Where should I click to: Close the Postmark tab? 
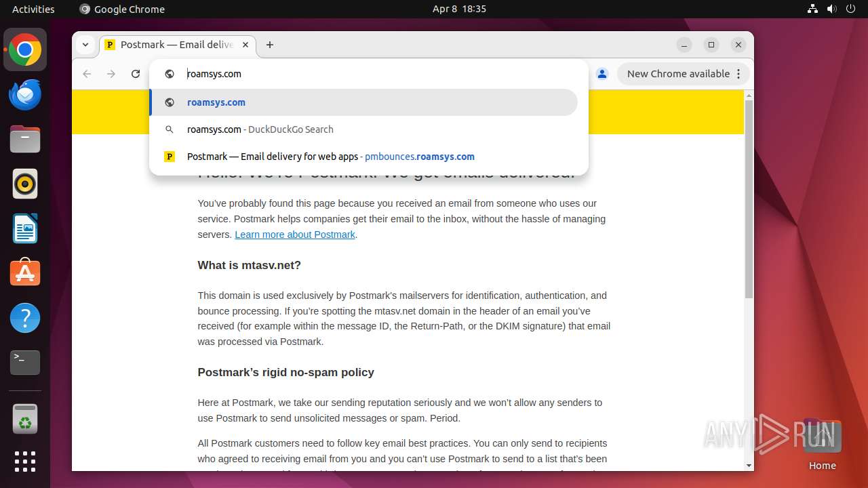pyautogui.click(x=245, y=45)
